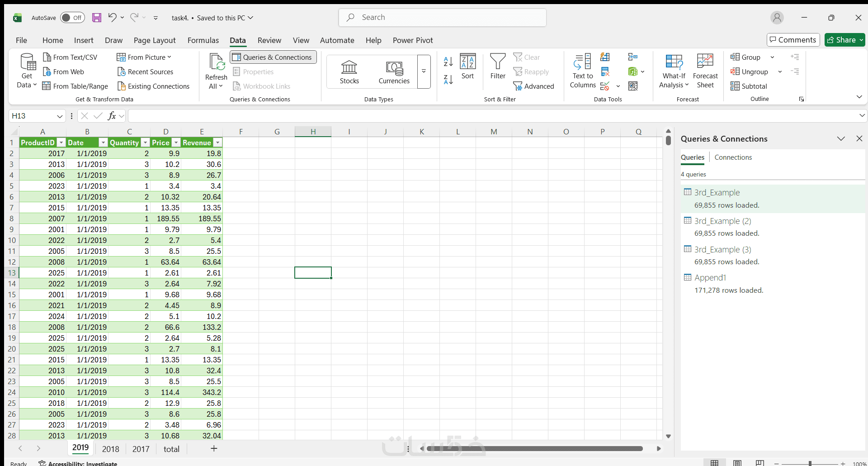Open Existing Connections
The image size is (868, 466).
tap(153, 86)
